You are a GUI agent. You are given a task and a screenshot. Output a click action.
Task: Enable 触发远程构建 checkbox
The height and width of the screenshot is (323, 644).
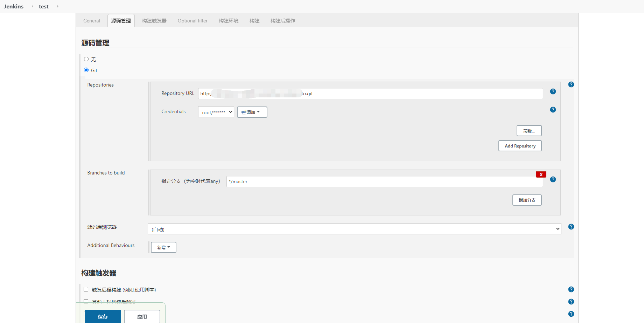(86, 289)
